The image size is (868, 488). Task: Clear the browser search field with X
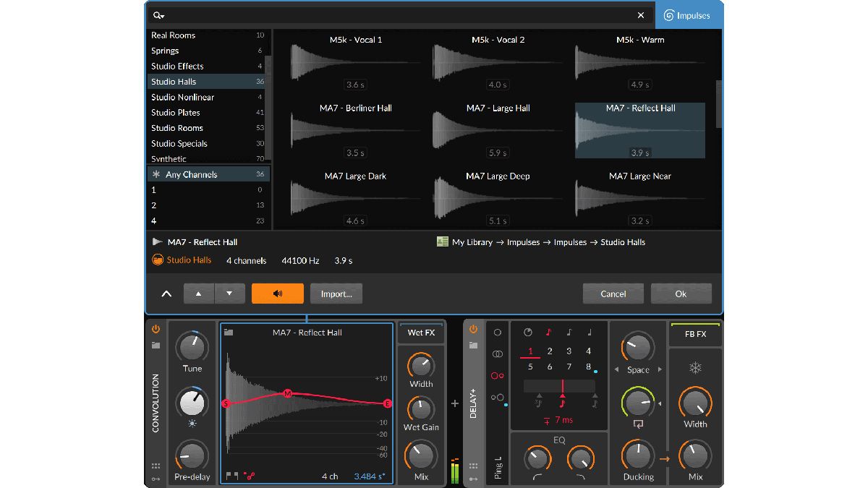[x=641, y=15]
